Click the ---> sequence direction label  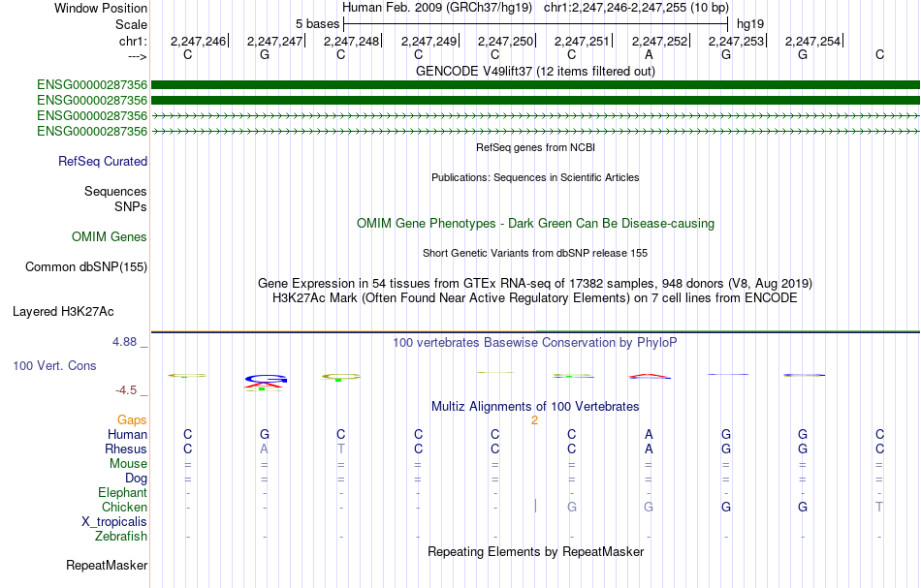(137, 56)
